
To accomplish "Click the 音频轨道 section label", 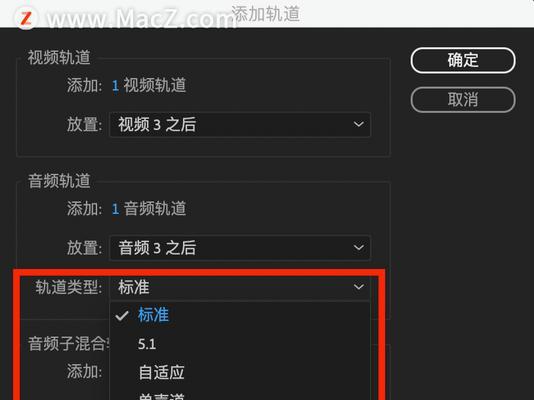I will coord(59,181).
